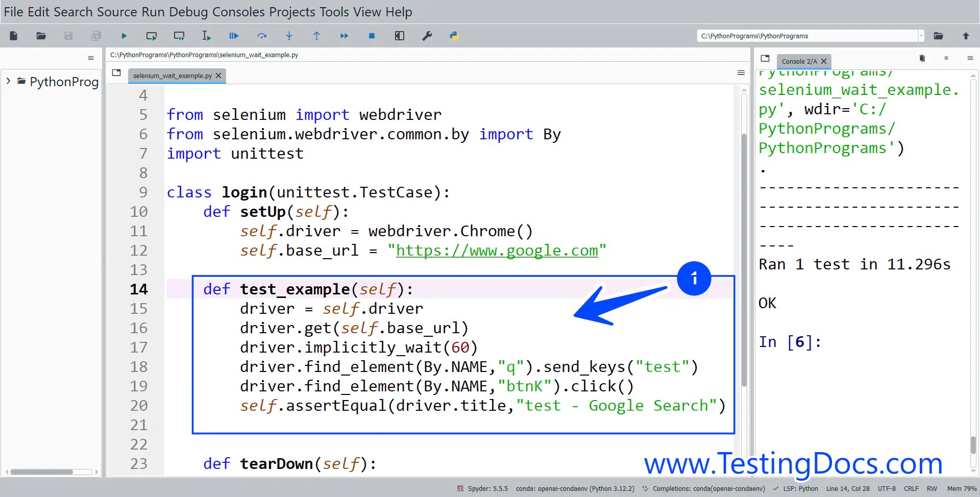Open the editor panel options menu
This screenshot has width=980, height=497.
pos(741,72)
